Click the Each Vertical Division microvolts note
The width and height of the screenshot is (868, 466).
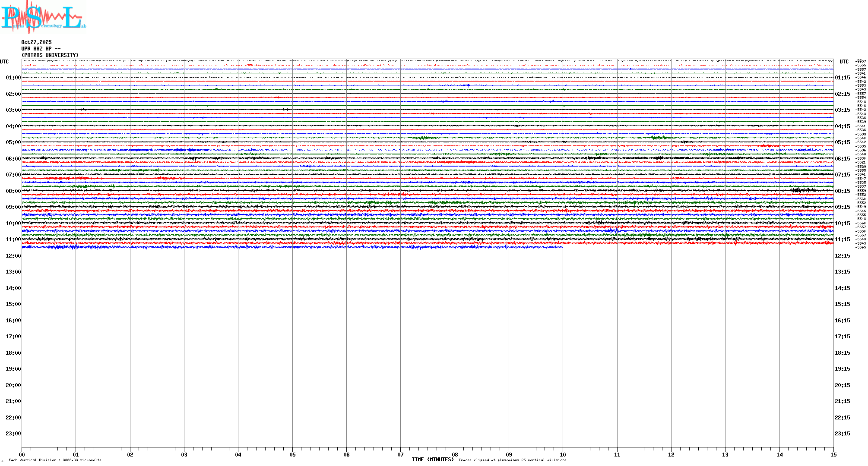pyautogui.click(x=55, y=460)
